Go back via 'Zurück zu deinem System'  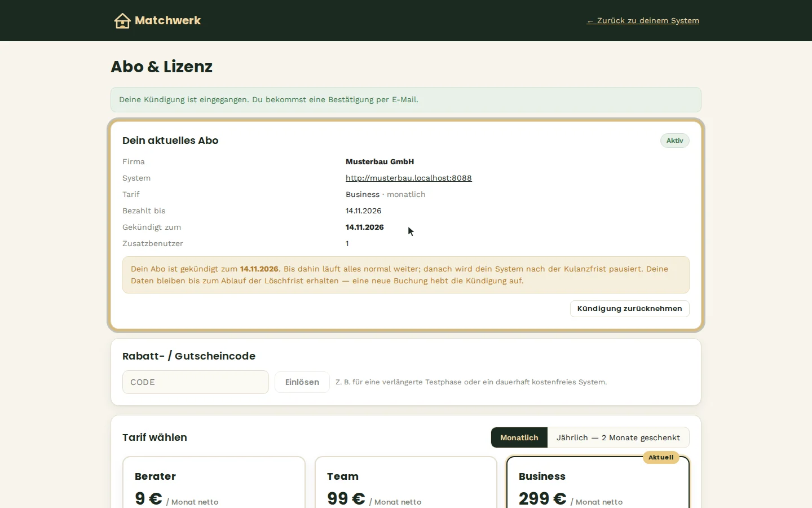pyautogui.click(x=643, y=21)
